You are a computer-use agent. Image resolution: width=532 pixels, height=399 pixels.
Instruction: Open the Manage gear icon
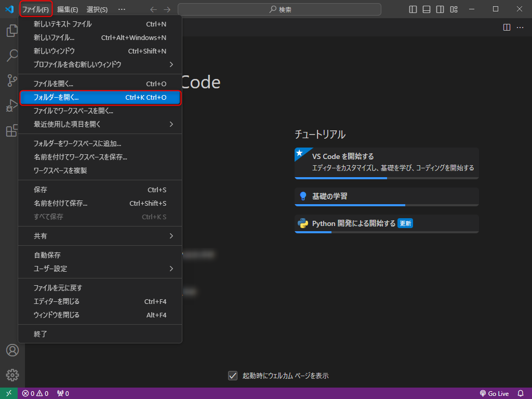click(x=12, y=375)
